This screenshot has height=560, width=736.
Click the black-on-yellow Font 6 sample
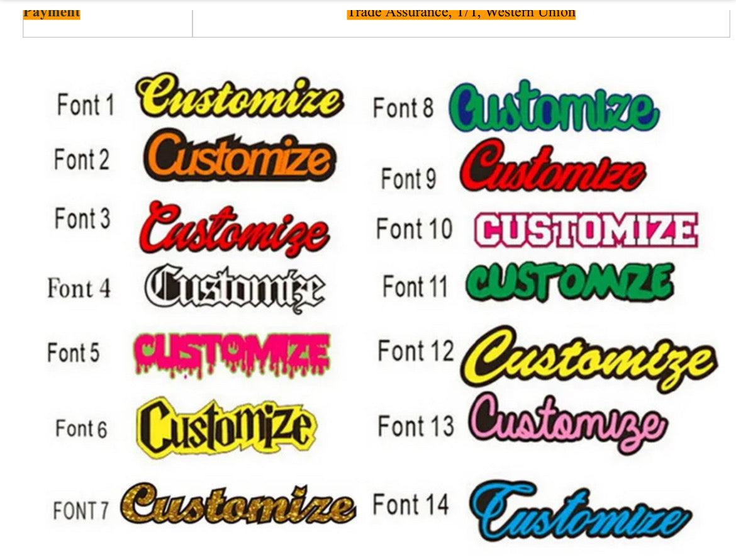tap(226, 427)
